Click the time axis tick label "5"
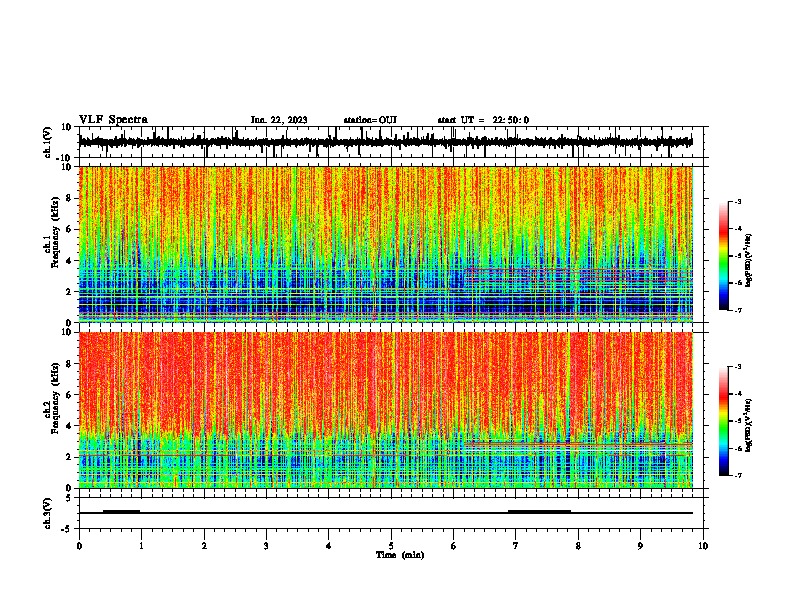792x612 pixels. [x=391, y=546]
